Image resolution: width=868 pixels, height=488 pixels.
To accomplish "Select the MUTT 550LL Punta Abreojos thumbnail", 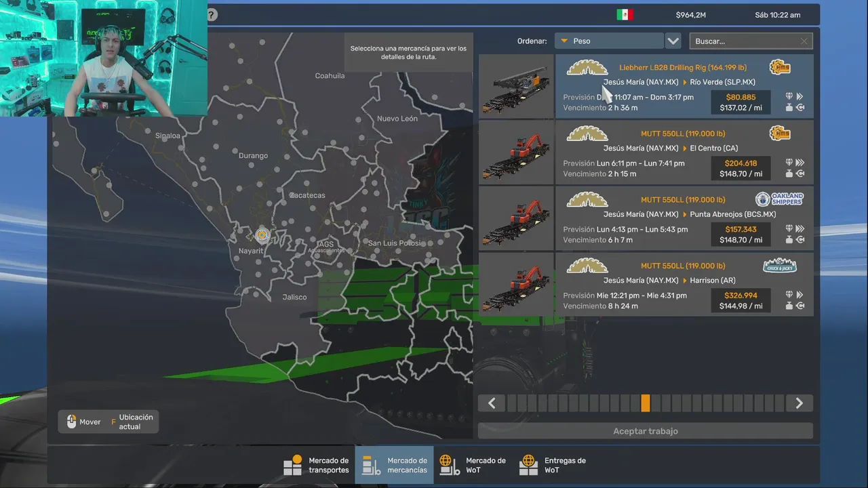I will pos(516,219).
